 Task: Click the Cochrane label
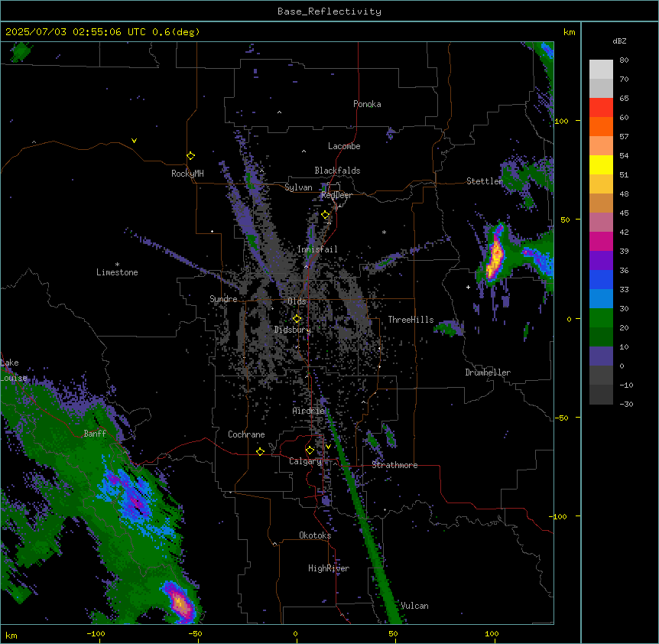tap(246, 434)
